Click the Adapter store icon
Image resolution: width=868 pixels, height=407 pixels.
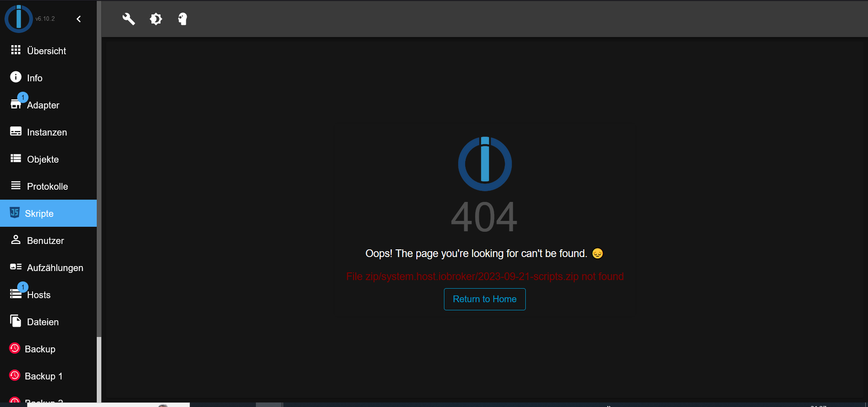(16, 104)
